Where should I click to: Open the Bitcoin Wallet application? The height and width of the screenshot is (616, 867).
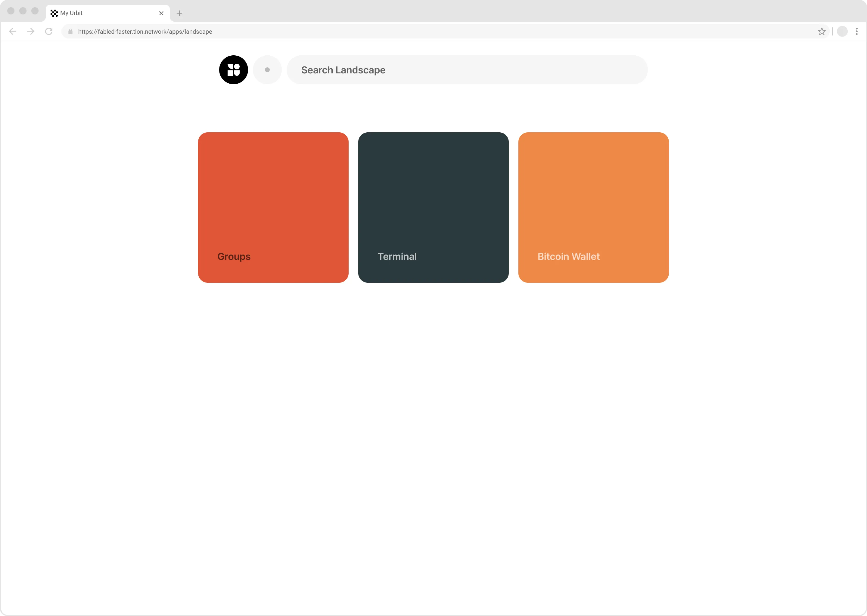click(594, 207)
